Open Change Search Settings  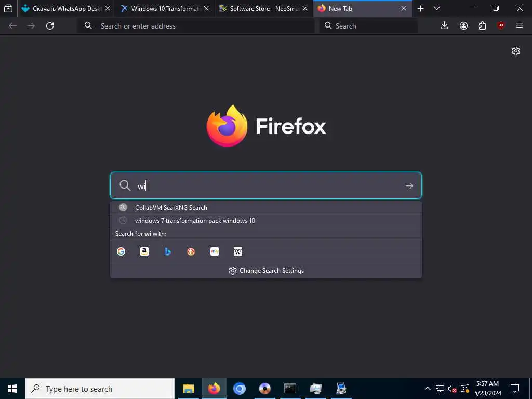tap(267, 270)
